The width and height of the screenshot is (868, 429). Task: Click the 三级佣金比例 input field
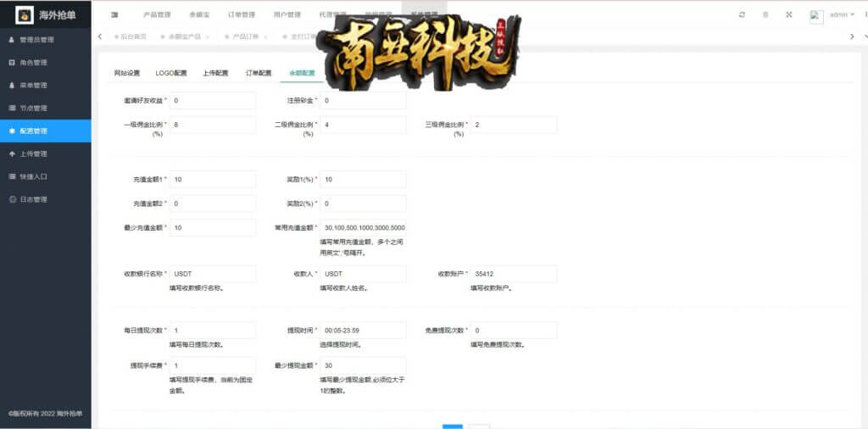click(x=514, y=125)
